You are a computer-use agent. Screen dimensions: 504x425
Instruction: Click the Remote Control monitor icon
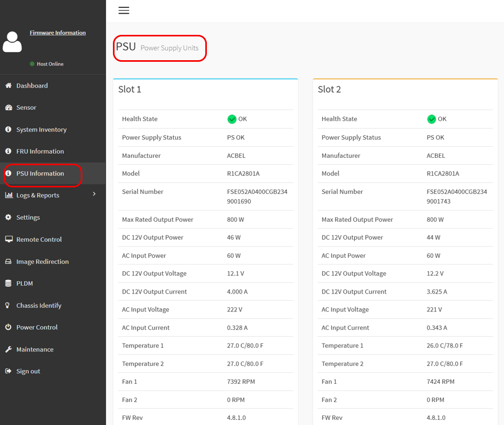point(8,239)
